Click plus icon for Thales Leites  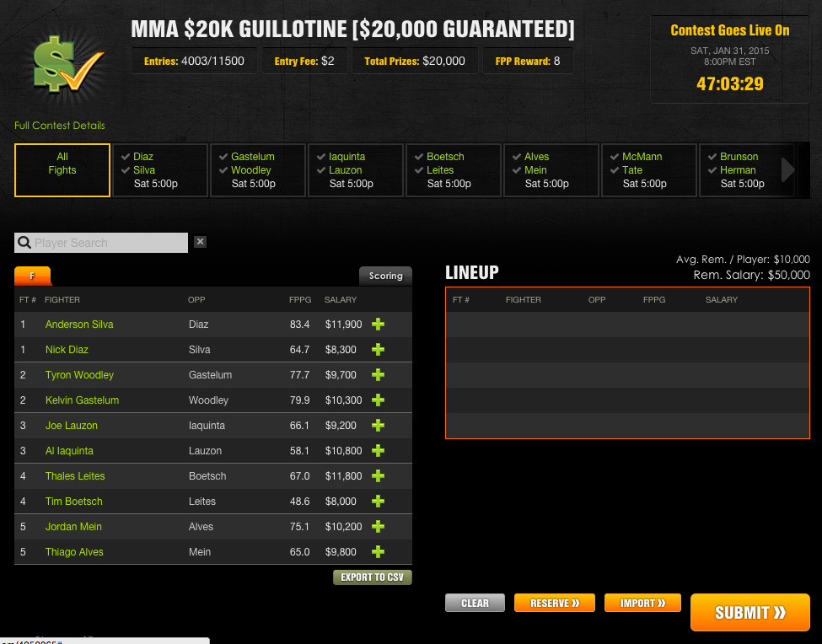click(378, 476)
